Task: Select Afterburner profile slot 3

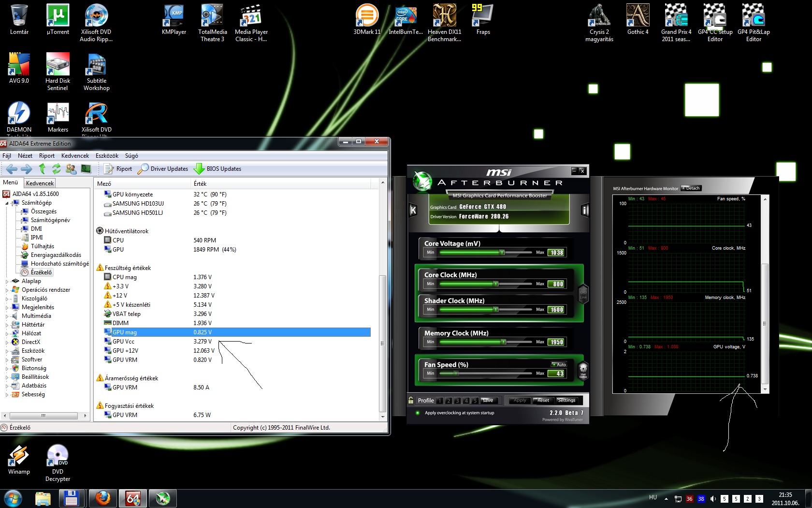Action: point(457,401)
